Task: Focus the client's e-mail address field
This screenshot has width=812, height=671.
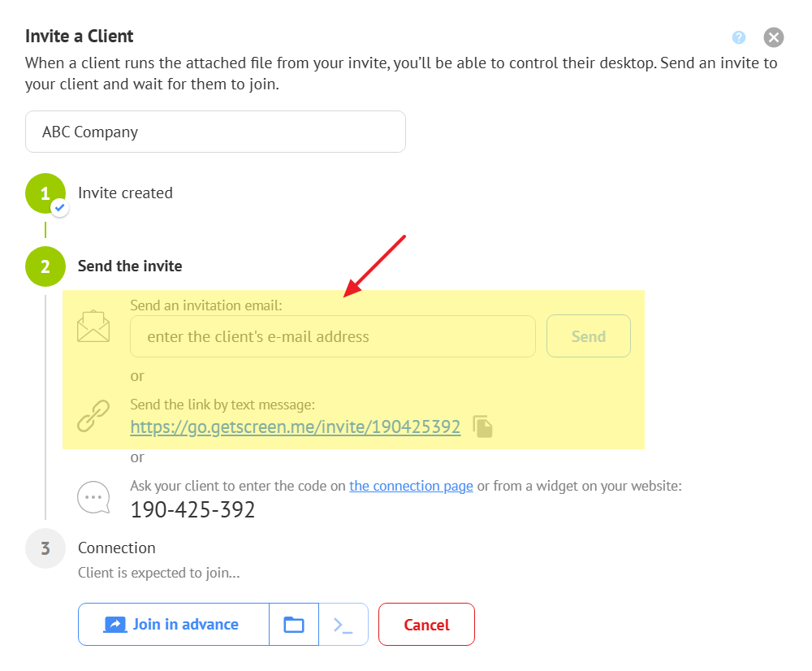Action: pos(333,336)
